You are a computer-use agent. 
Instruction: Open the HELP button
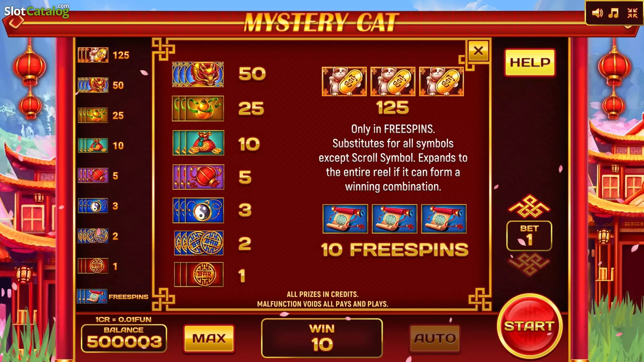(530, 62)
